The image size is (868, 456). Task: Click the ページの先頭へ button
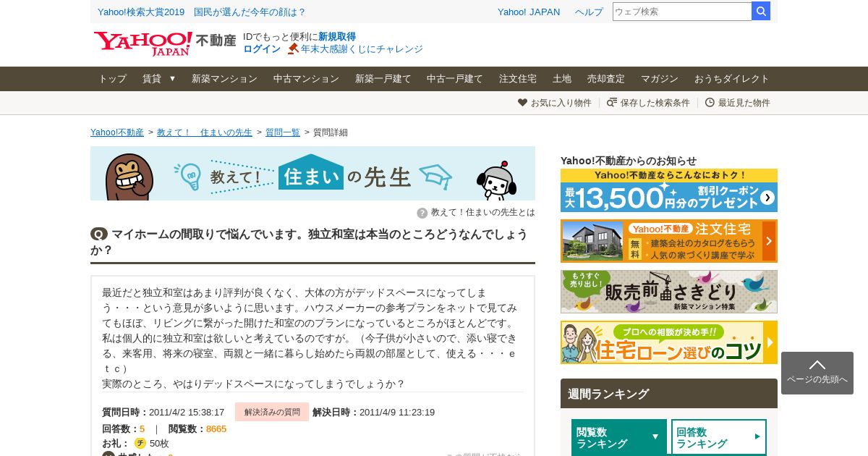point(817,373)
